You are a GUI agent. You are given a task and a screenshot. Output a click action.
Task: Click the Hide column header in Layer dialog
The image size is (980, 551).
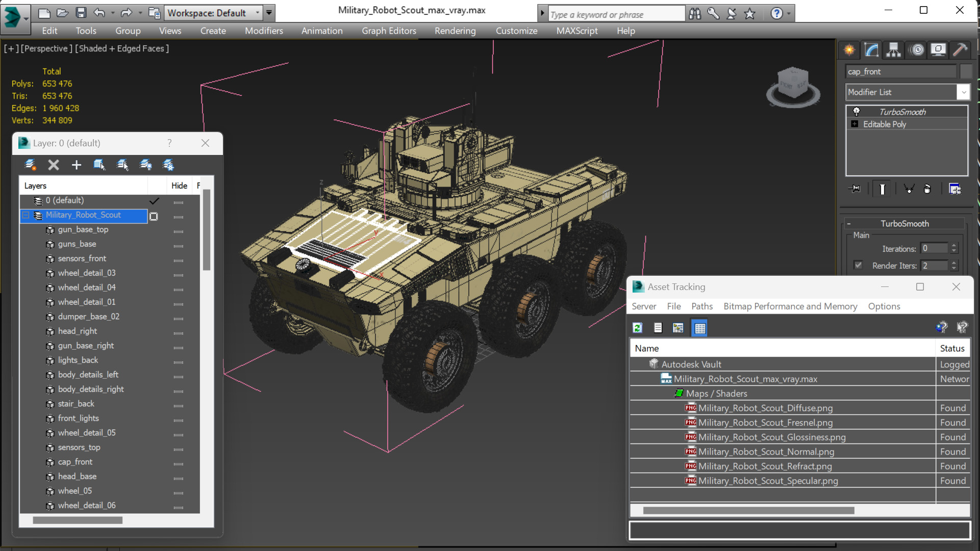[179, 186]
